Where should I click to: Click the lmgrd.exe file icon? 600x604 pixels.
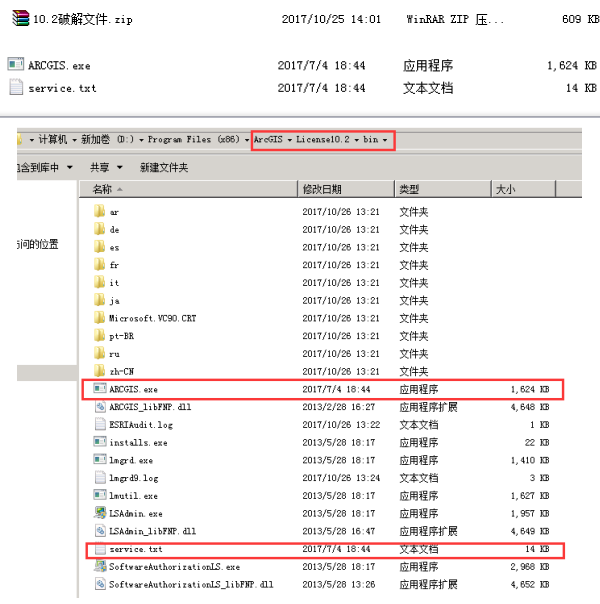click(100, 459)
